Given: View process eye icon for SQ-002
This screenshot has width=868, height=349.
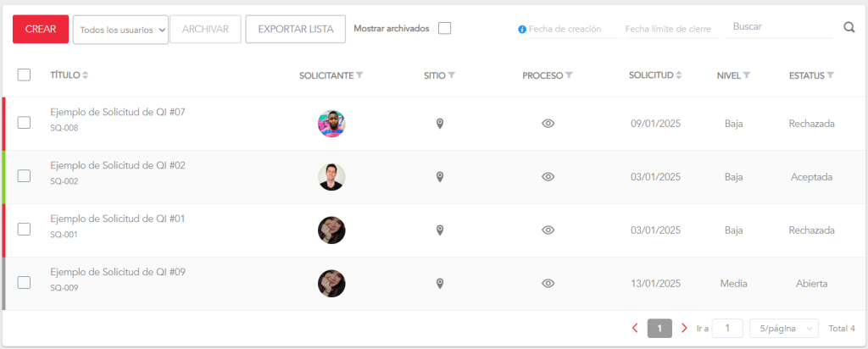Looking at the screenshot, I should pos(548,177).
